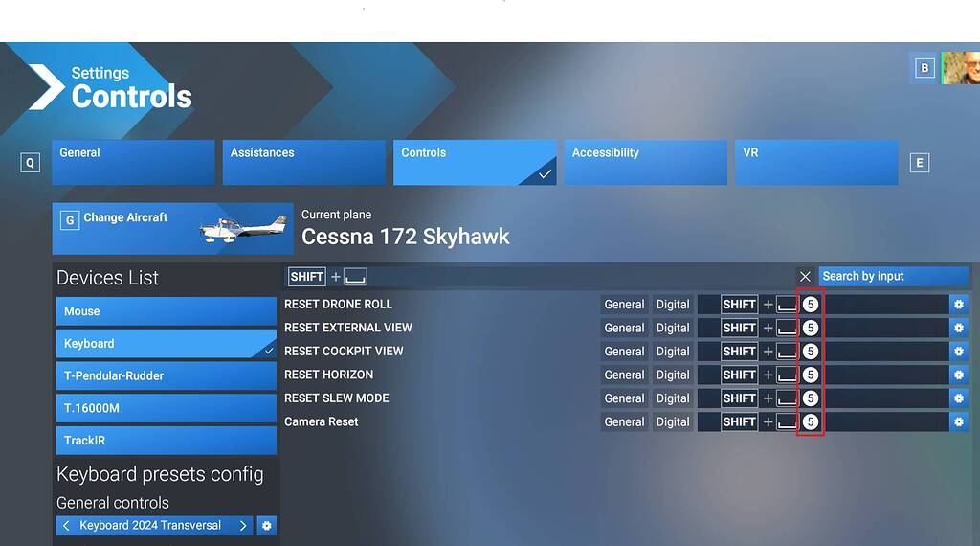Screen dimensions: 980x546
Task: Click the RESET COCKPIT VIEW label
Action: coord(344,352)
